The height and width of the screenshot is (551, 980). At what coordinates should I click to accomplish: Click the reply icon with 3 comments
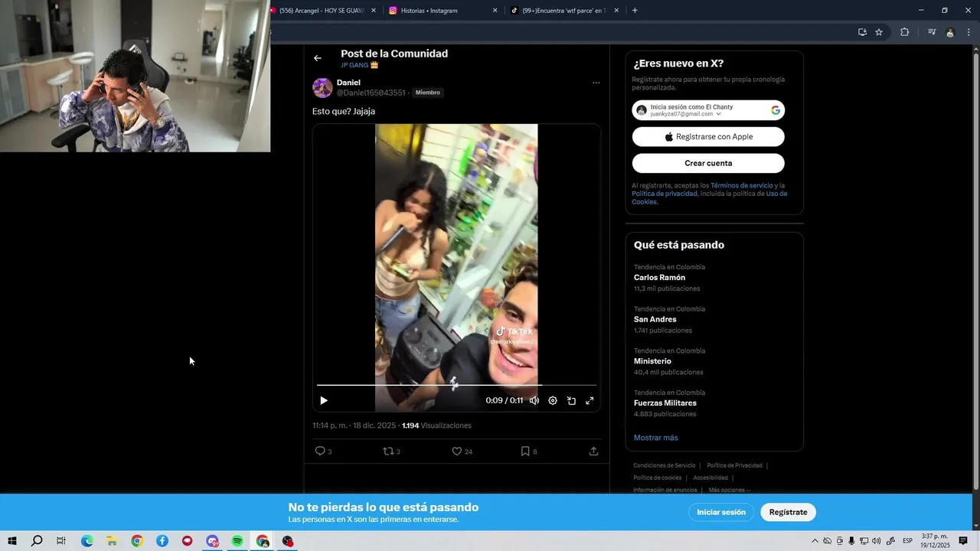coord(321,452)
